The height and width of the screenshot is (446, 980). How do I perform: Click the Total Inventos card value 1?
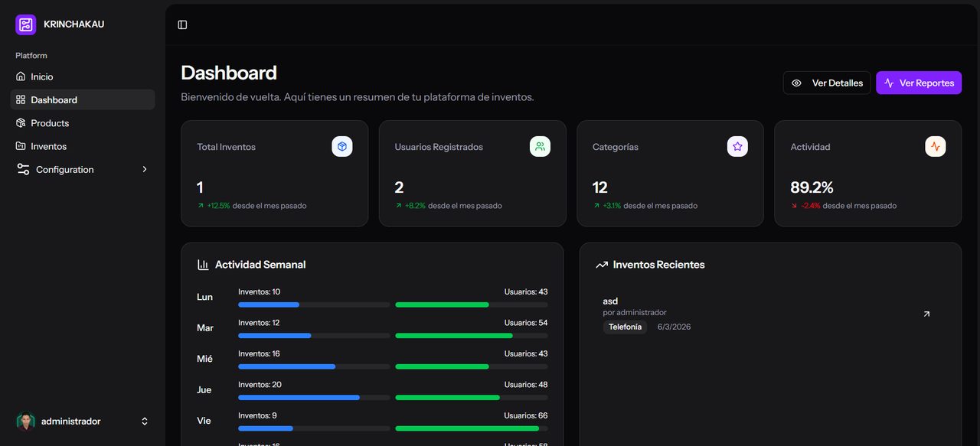pyautogui.click(x=200, y=187)
